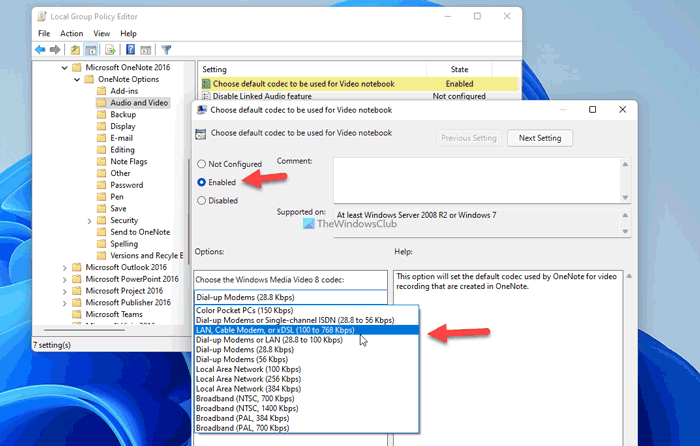This screenshot has height=446, width=700.
Task: Click the State column header
Action: pyautogui.click(x=459, y=70)
